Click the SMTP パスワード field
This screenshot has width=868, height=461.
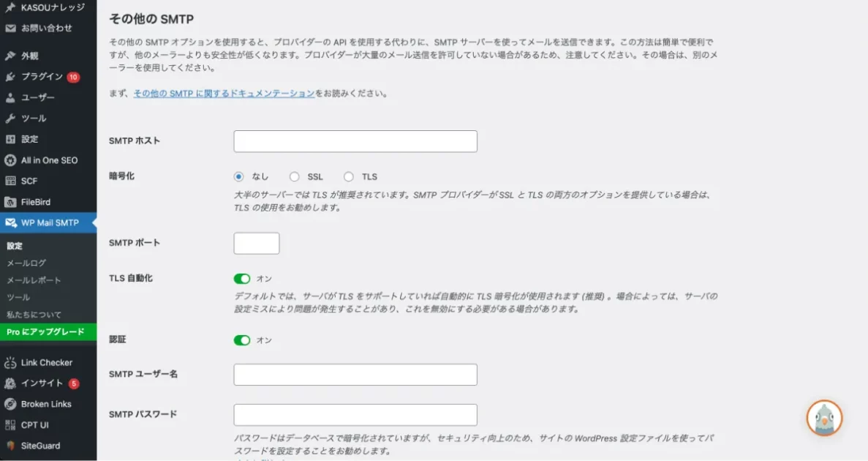click(x=355, y=415)
